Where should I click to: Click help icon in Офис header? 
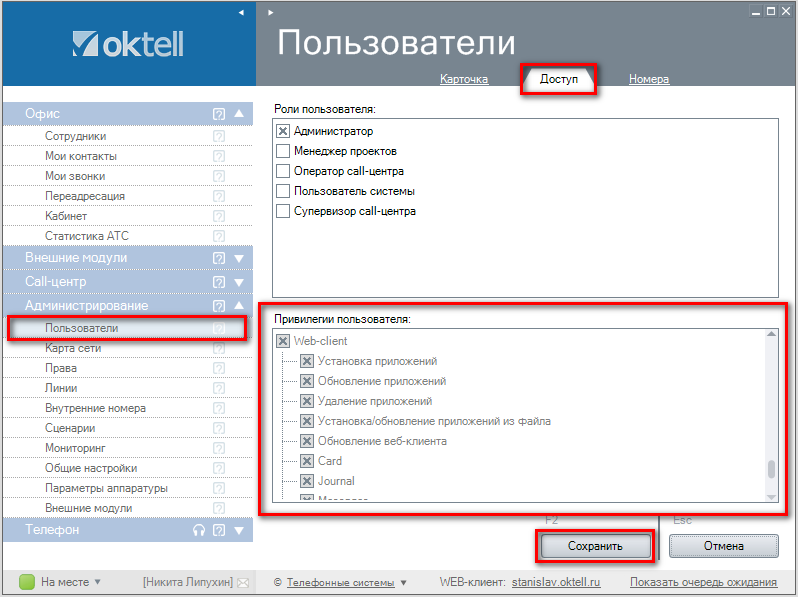pyautogui.click(x=219, y=114)
